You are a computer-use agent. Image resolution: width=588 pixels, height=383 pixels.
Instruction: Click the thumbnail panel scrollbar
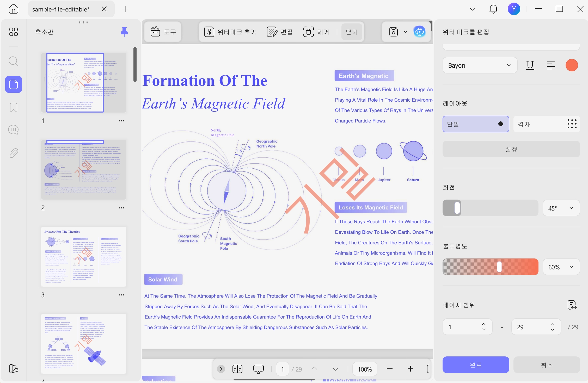pyautogui.click(x=135, y=64)
